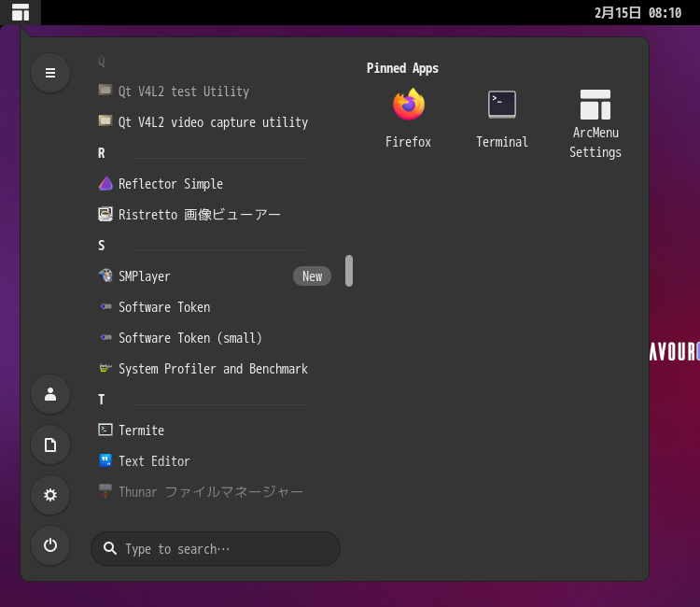Open the settings gear shortcut button
The image size is (700, 607).
50,495
